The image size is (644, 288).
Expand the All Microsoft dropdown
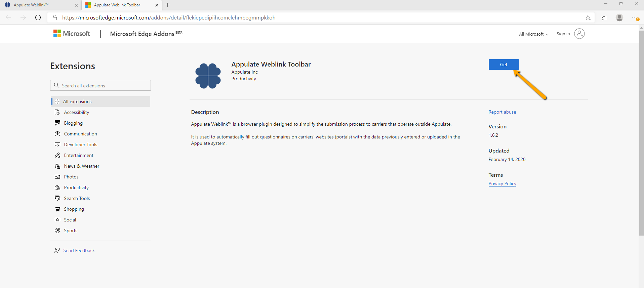533,34
